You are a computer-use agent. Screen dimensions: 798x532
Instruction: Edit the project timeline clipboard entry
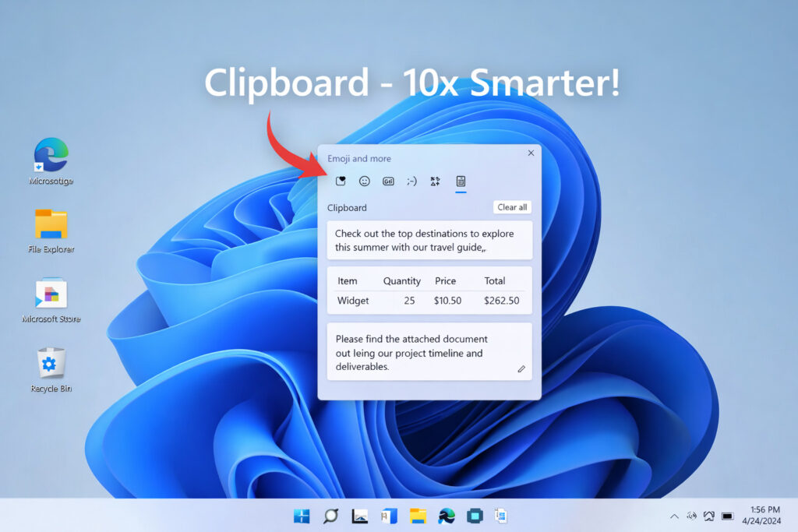pyautogui.click(x=521, y=369)
